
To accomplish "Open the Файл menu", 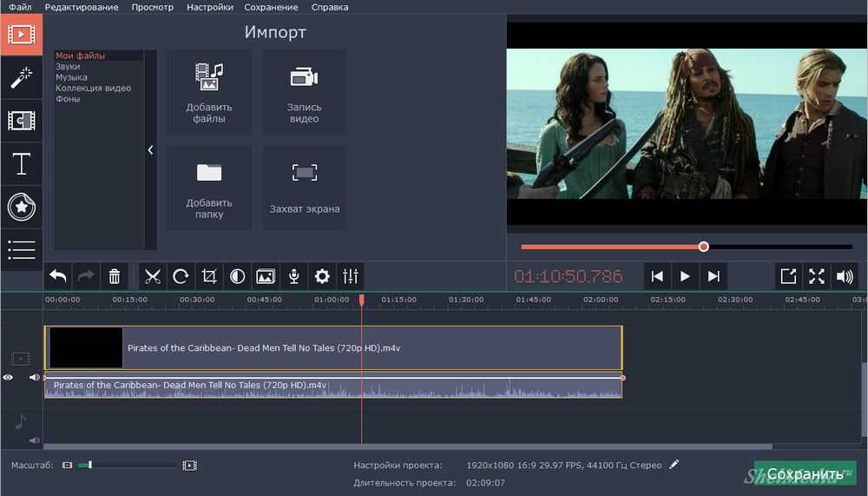I will click(21, 7).
